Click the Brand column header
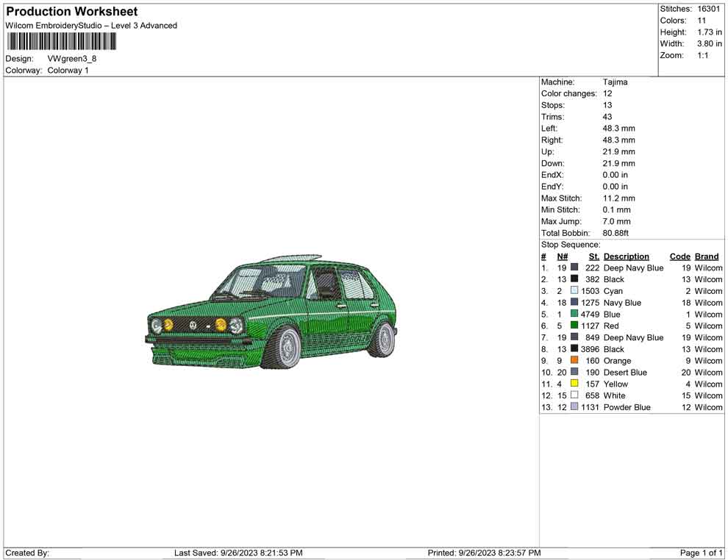The width and height of the screenshot is (728, 560). 707,256
